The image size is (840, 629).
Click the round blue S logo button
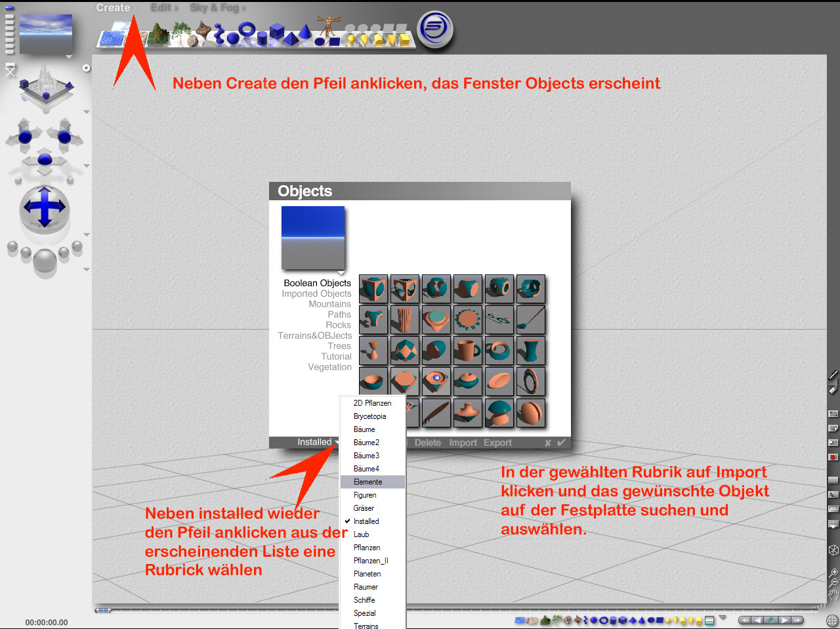(x=436, y=30)
